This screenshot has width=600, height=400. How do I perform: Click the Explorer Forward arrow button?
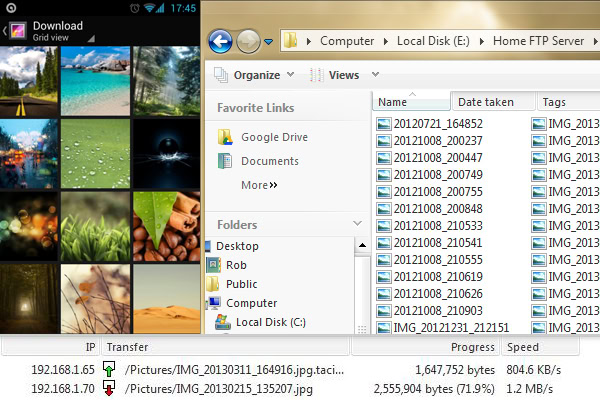(x=250, y=41)
